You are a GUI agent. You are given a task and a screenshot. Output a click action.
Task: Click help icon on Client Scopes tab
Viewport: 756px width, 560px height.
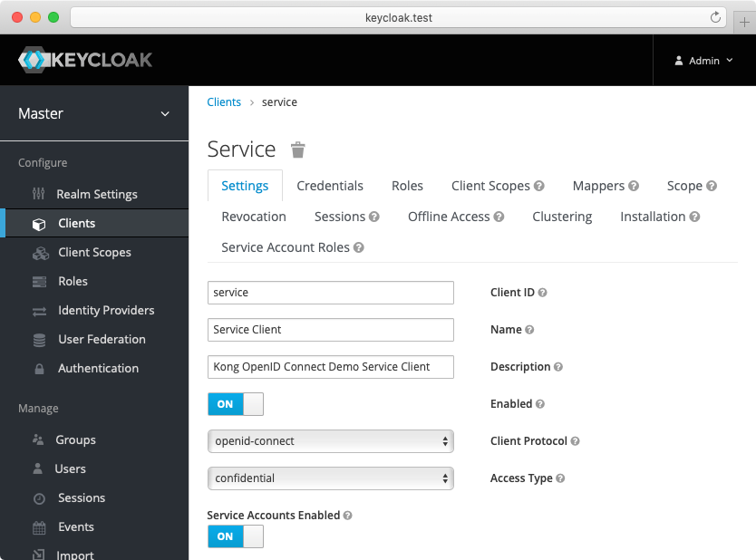tap(539, 186)
